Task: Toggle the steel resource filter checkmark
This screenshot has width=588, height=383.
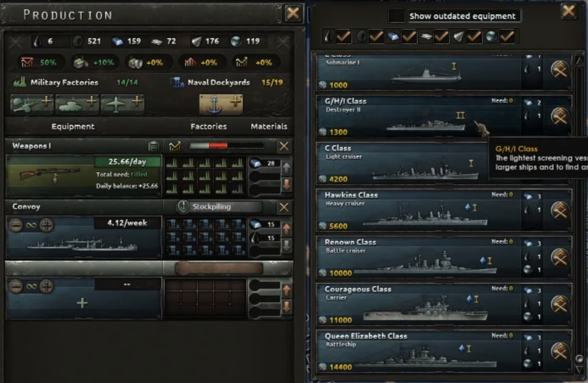Action: point(409,37)
